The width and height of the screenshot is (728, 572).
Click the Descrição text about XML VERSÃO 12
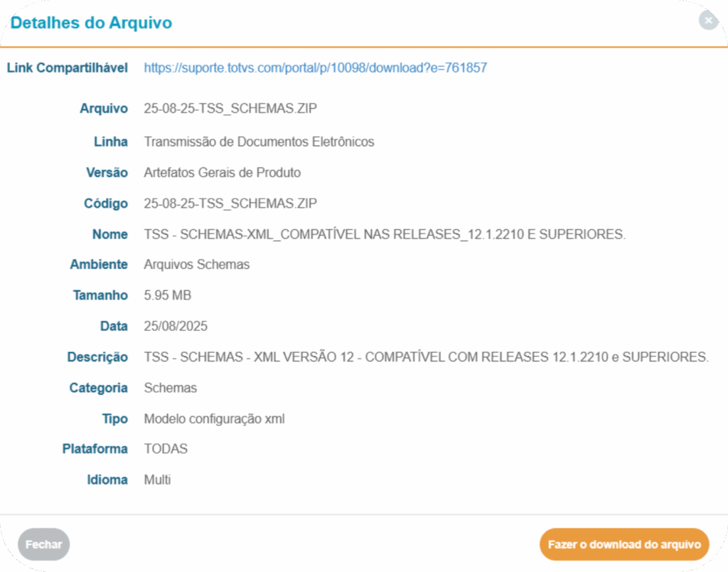click(x=426, y=357)
